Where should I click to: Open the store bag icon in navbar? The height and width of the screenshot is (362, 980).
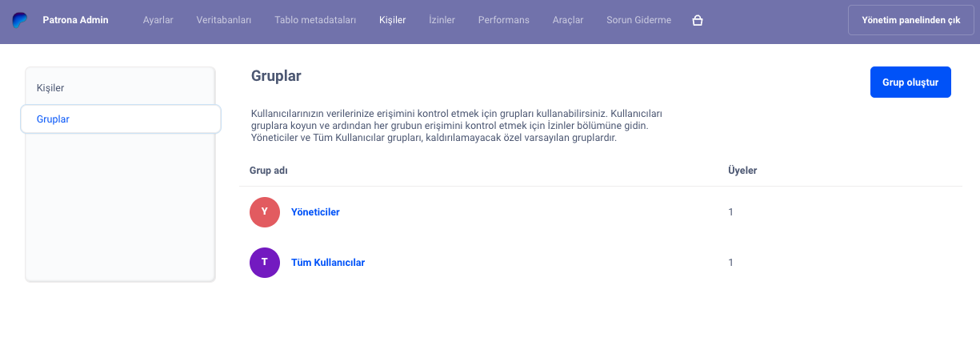pos(697,20)
